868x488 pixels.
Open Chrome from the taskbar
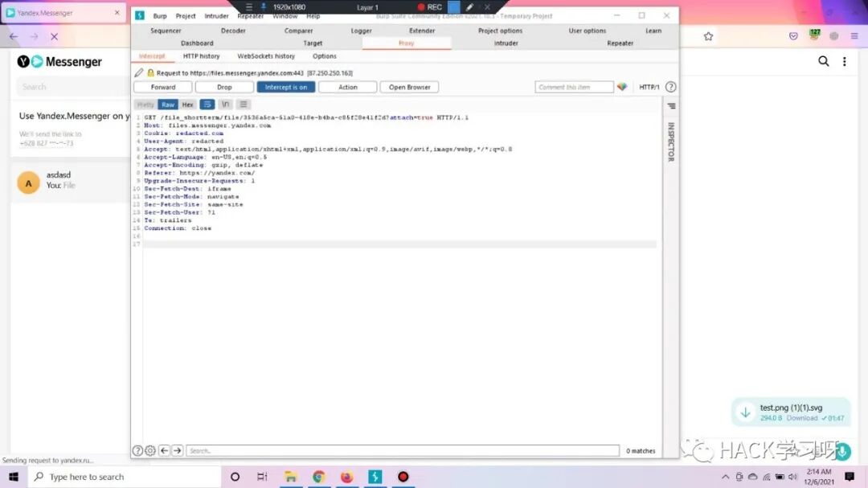click(x=318, y=477)
